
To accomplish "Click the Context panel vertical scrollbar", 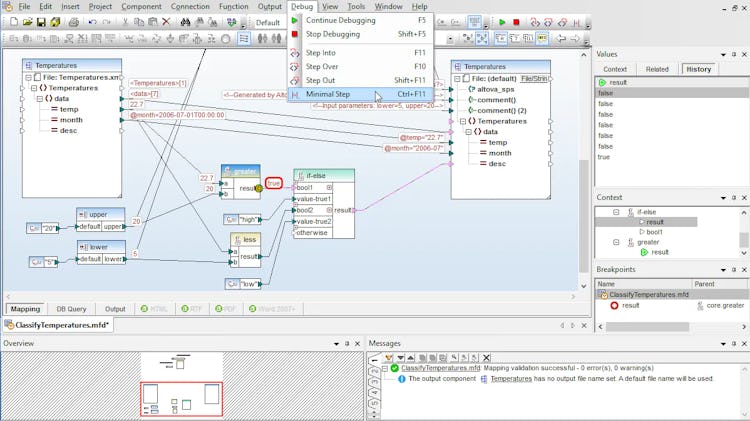I will [x=744, y=240].
